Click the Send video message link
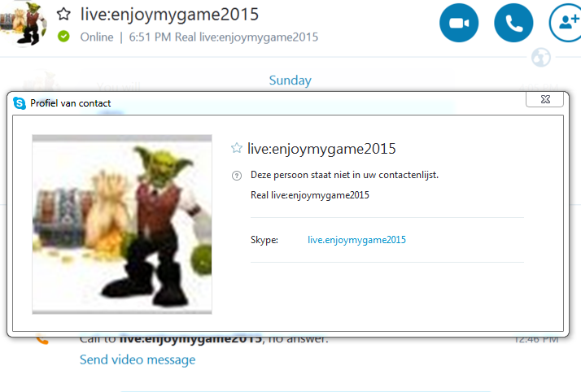The image size is (581, 392). tap(138, 359)
